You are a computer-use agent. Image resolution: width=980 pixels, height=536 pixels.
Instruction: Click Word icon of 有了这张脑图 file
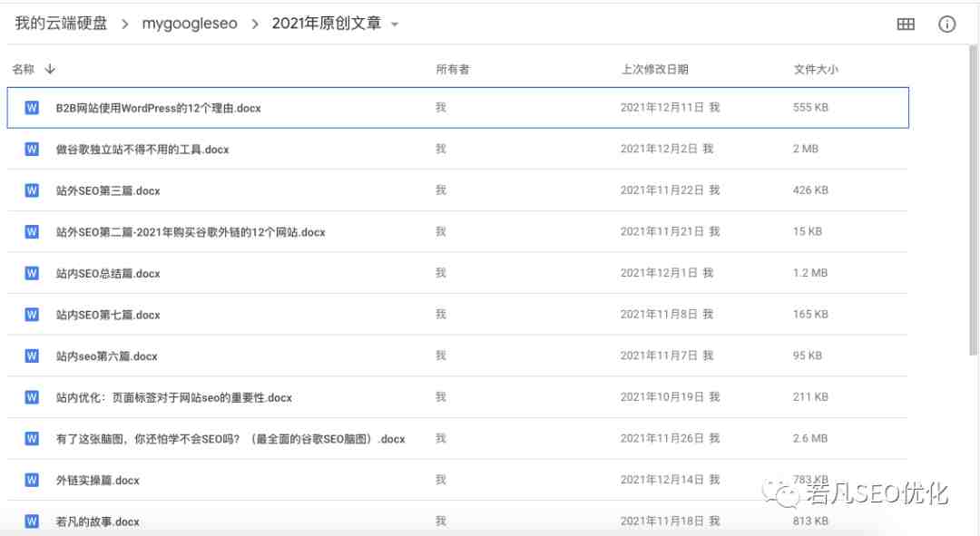32,439
